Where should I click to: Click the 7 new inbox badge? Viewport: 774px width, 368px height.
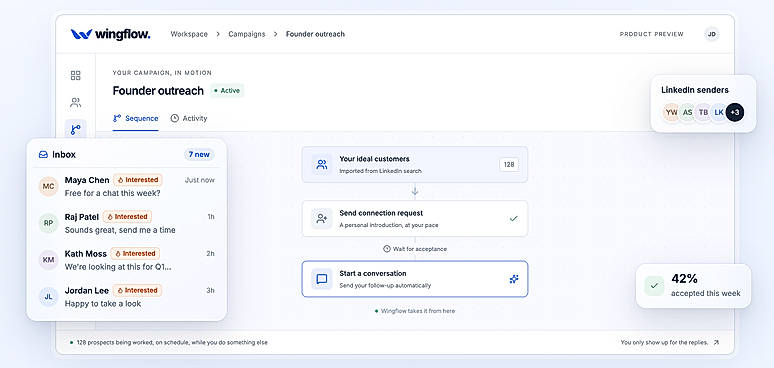[x=199, y=154]
